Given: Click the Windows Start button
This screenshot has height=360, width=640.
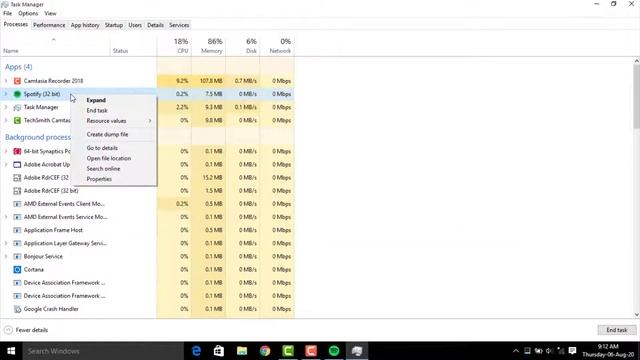Looking at the screenshot, I should [x=11, y=351].
